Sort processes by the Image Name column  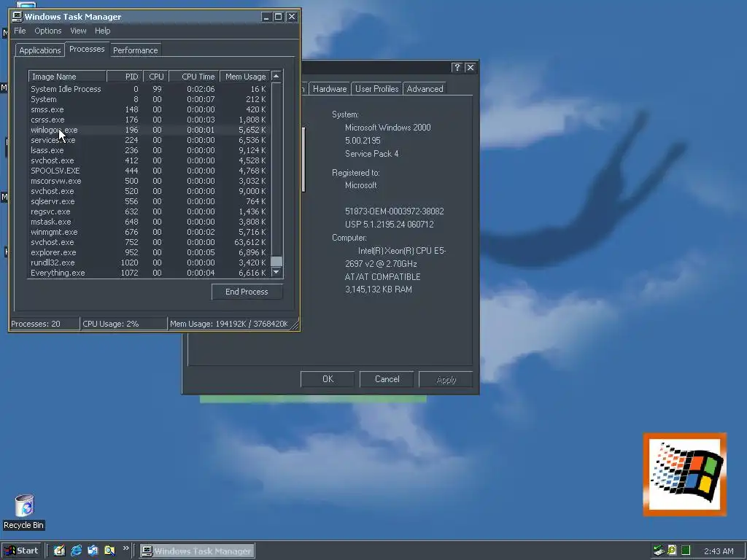coord(67,77)
